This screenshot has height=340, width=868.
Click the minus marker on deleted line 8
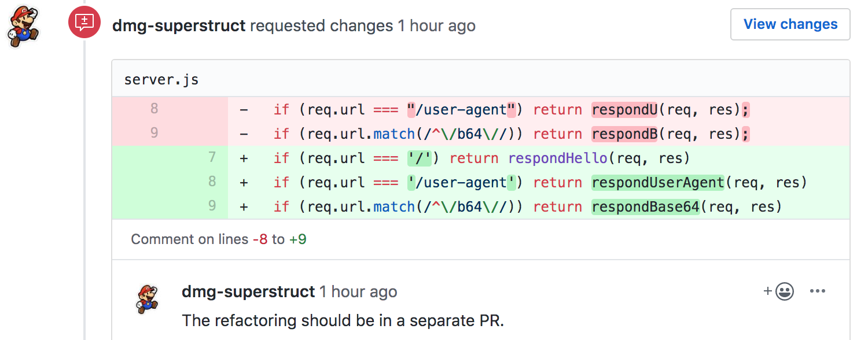pyautogui.click(x=244, y=109)
